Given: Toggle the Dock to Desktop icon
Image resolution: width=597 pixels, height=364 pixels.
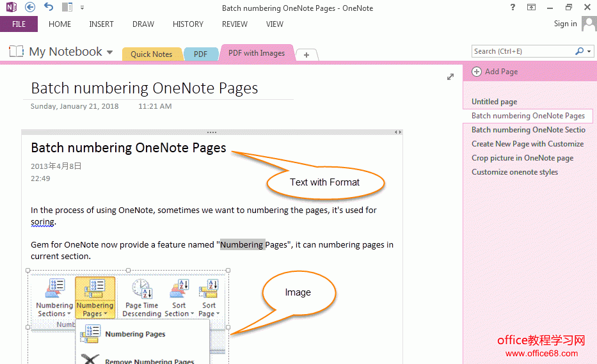Looking at the screenshot, I should pyautogui.click(x=67, y=8).
